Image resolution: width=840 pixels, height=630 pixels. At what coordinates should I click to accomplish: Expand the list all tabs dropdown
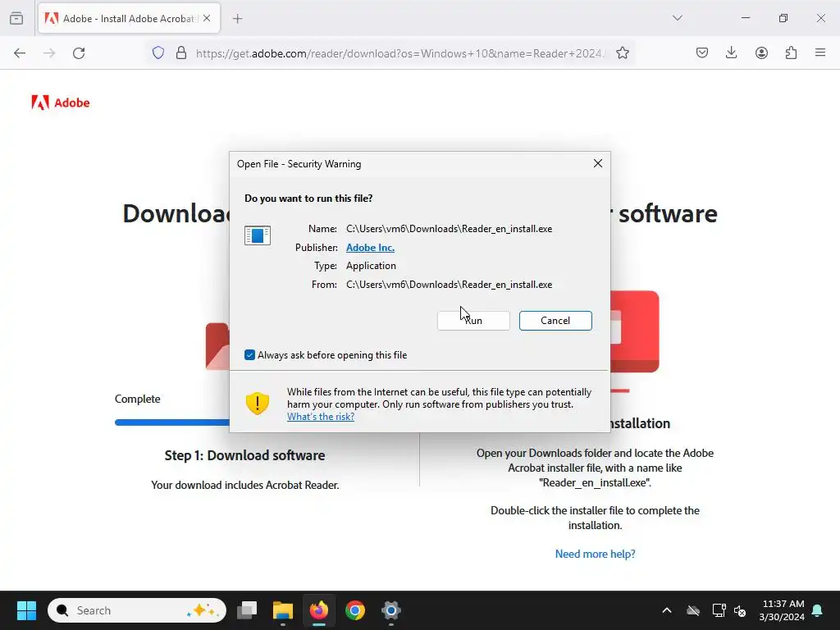(x=677, y=18)
